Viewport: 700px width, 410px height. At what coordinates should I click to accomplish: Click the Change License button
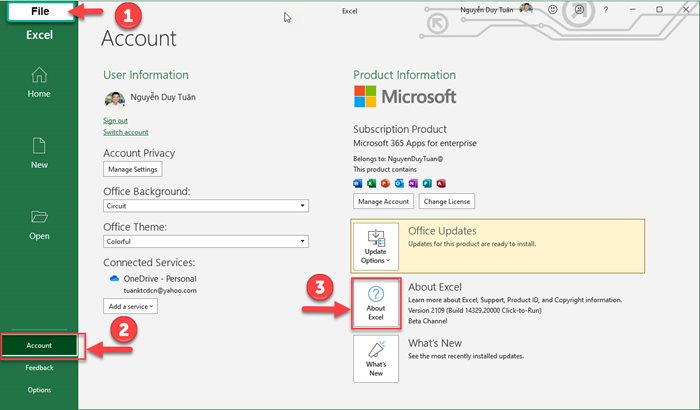pyautogui.click(x=447, y=201)
